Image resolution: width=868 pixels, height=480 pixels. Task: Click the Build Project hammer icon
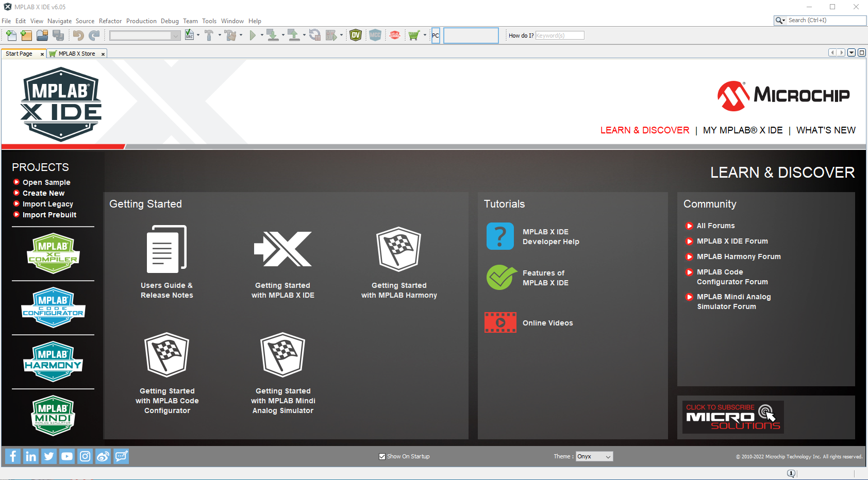(209, 36)
